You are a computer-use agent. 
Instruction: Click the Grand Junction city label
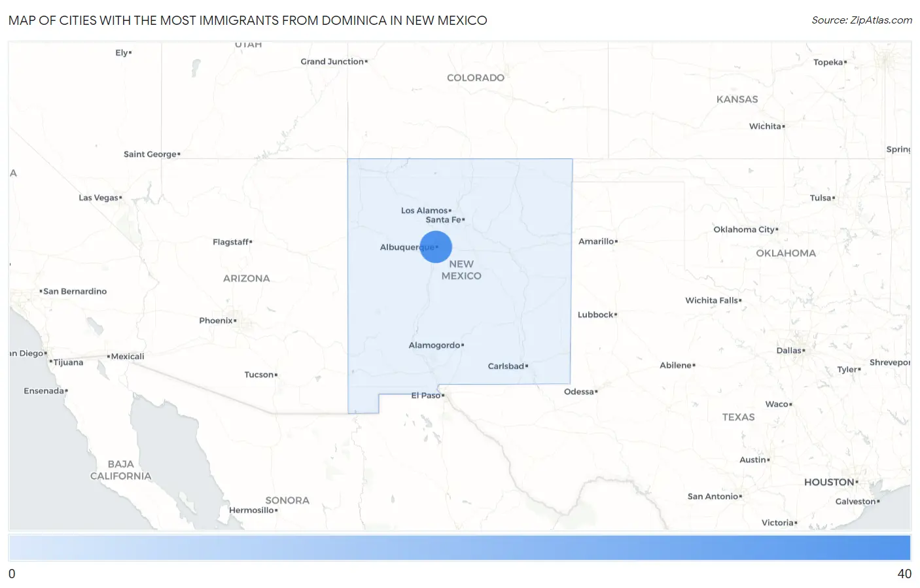click(332, 61)
